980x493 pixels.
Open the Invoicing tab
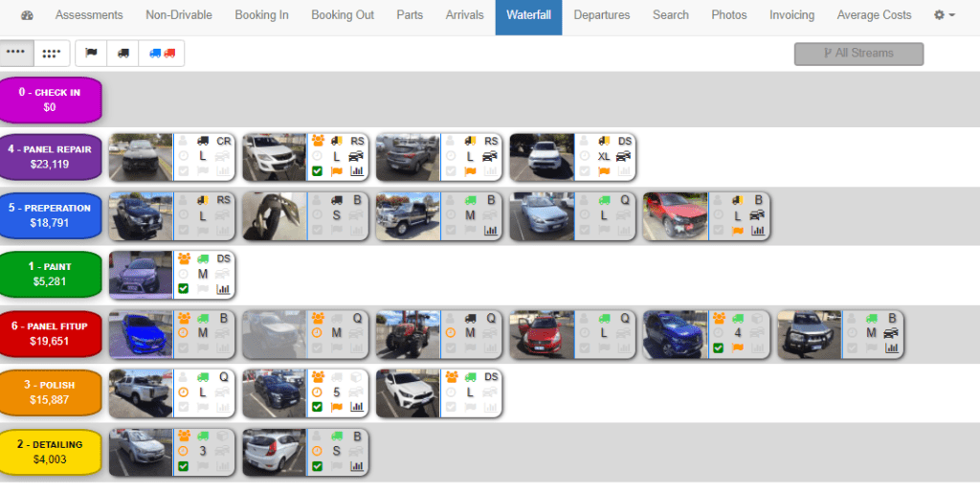click(x=791, y=15)
